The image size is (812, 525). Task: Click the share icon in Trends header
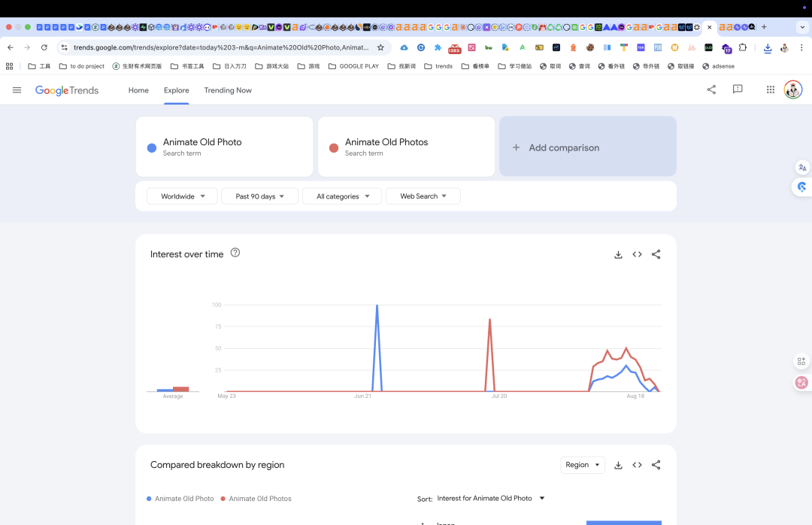click(711, 90)
